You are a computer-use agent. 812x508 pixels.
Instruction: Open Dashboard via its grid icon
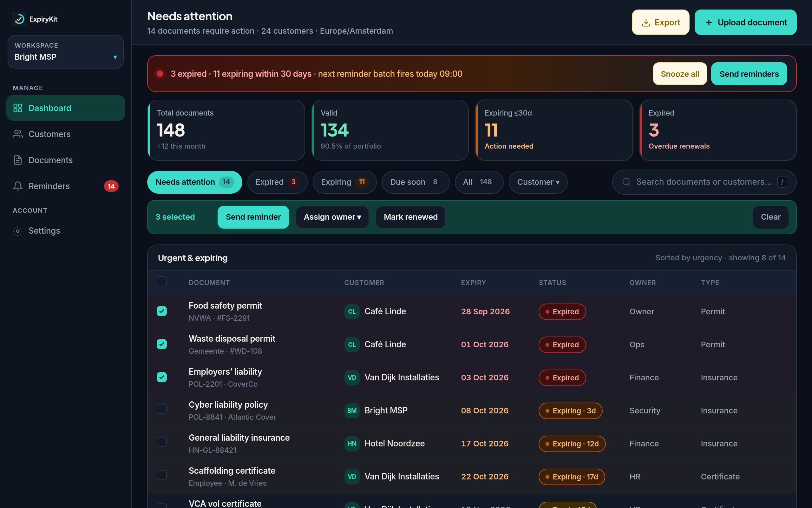click(18, 108)
